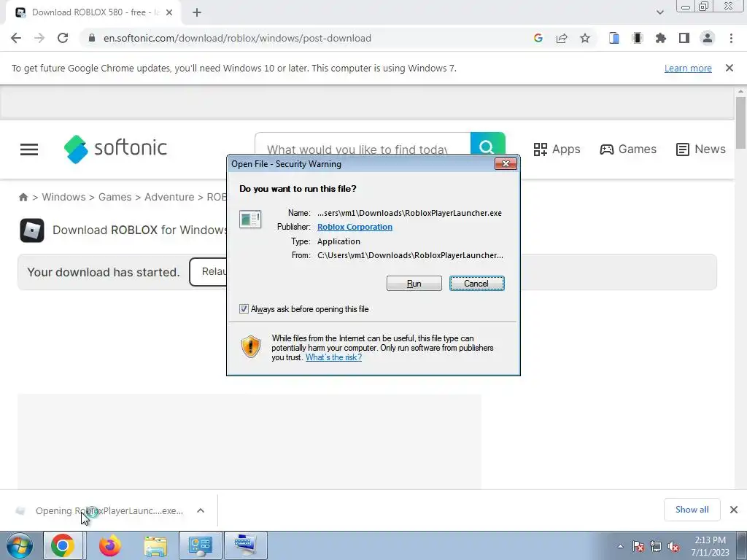Click the Google icon in address bar
The height and width of the screenshot is (560, 747).
coord(538,38)
